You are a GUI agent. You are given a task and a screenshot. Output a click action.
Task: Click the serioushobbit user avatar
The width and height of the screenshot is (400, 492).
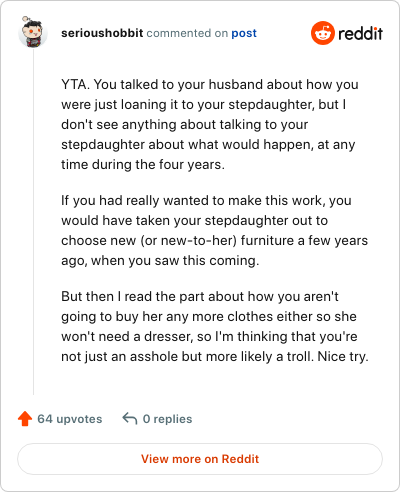tap(33, 32)
